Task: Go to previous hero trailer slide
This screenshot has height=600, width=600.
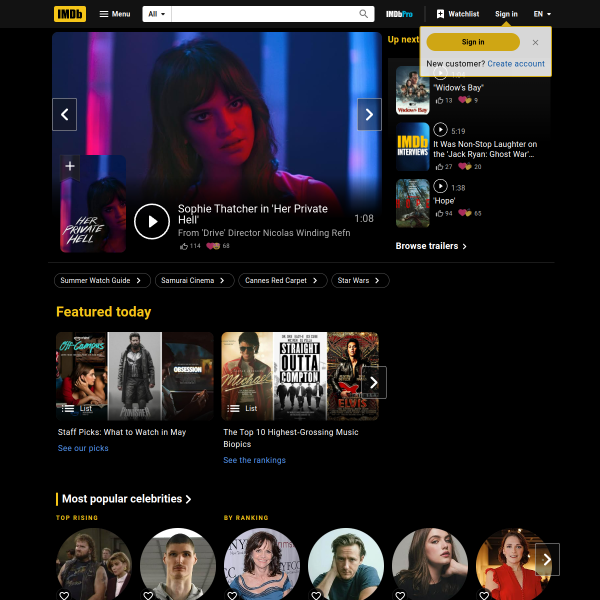Action: pos(65,114)
